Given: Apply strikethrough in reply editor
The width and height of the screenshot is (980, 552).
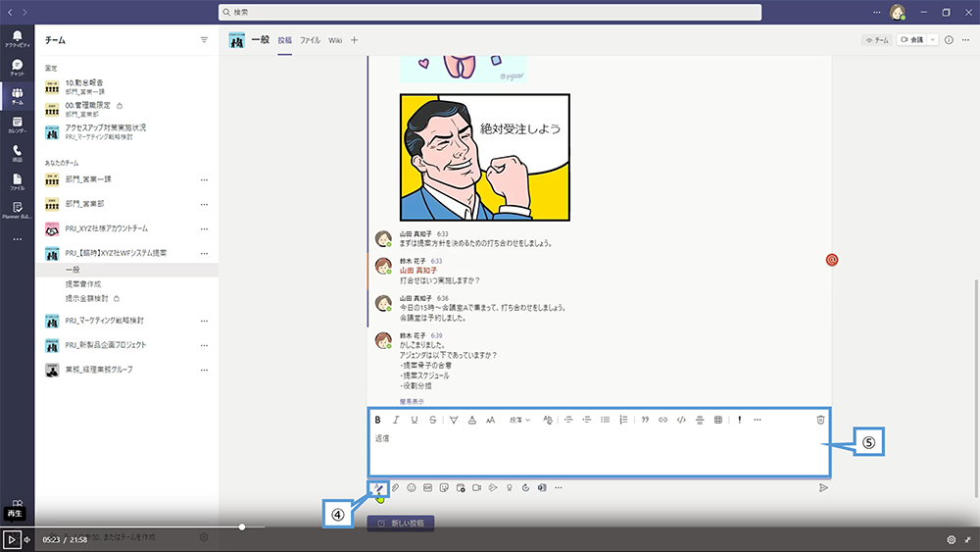Looking at the screenshot, I should (x=432, y=420).
